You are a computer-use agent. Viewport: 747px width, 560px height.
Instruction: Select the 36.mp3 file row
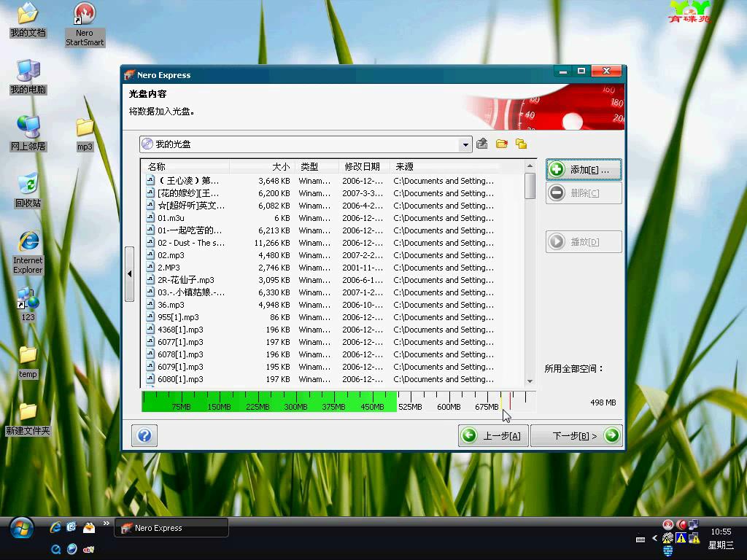tap(320, 305)
